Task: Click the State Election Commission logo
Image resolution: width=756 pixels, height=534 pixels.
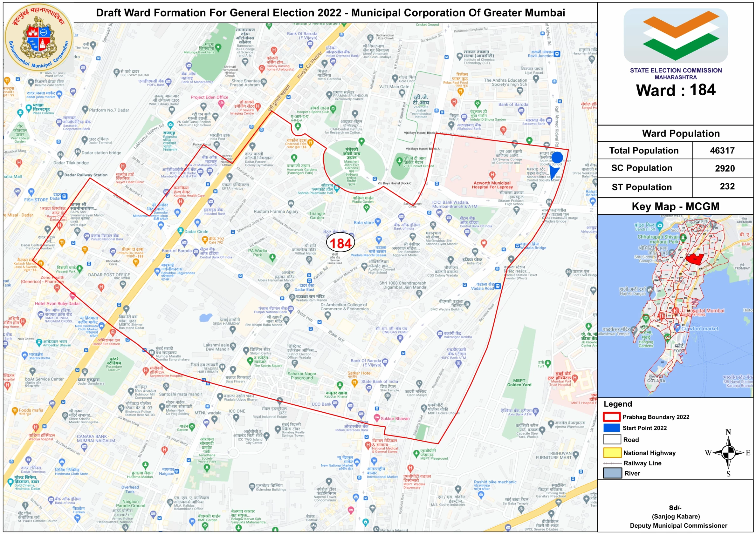Action: [675, 36]
